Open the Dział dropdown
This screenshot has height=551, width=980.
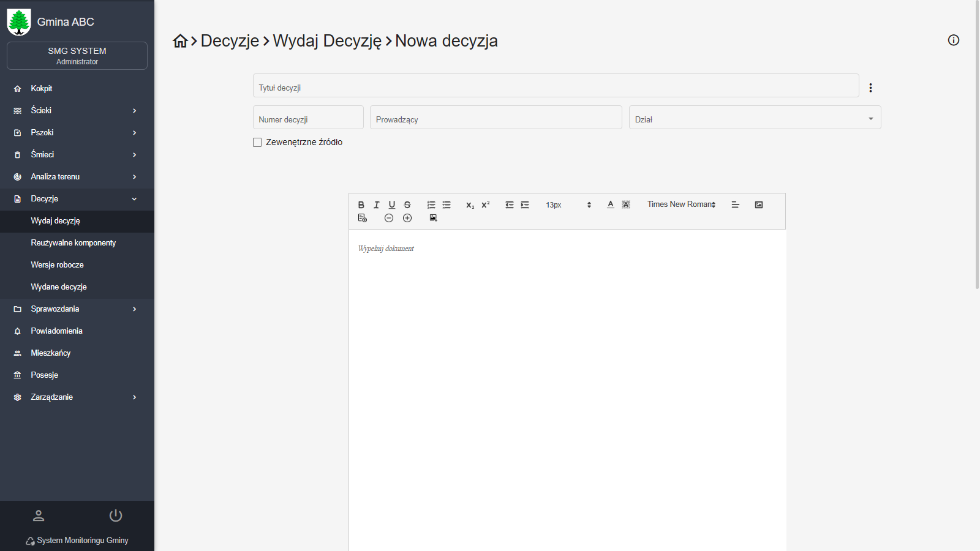click(755, 118)
